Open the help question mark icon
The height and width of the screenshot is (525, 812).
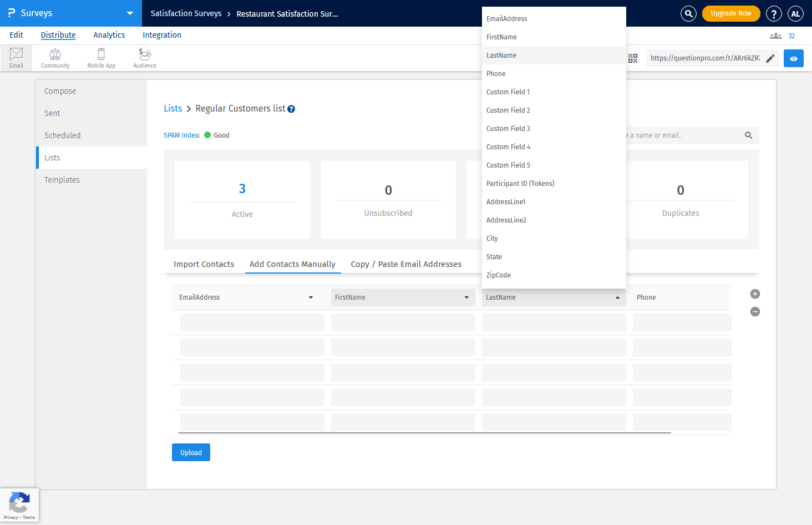[773, 13]
